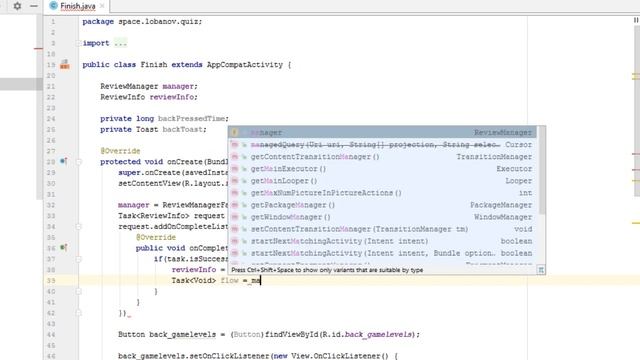The width and height of the screenshot is (640, 360).
Task: Click "setContentView" call on line 30
Action: pos(149,183)
